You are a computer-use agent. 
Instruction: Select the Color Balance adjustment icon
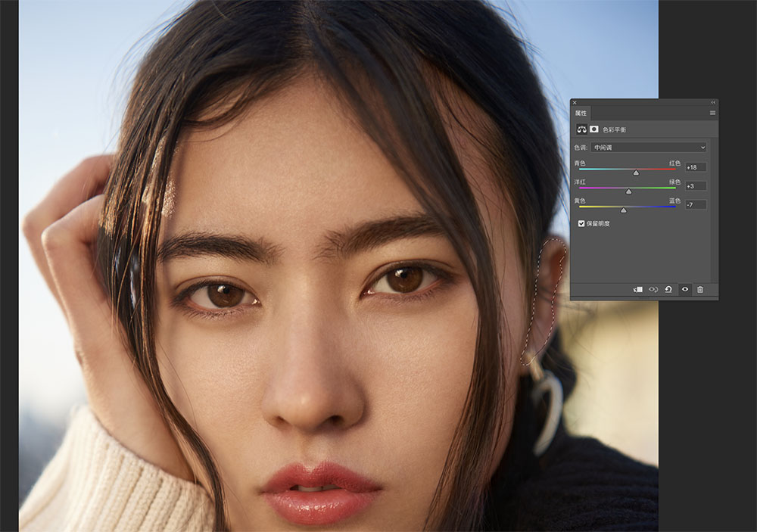click(x=581, y=129)
